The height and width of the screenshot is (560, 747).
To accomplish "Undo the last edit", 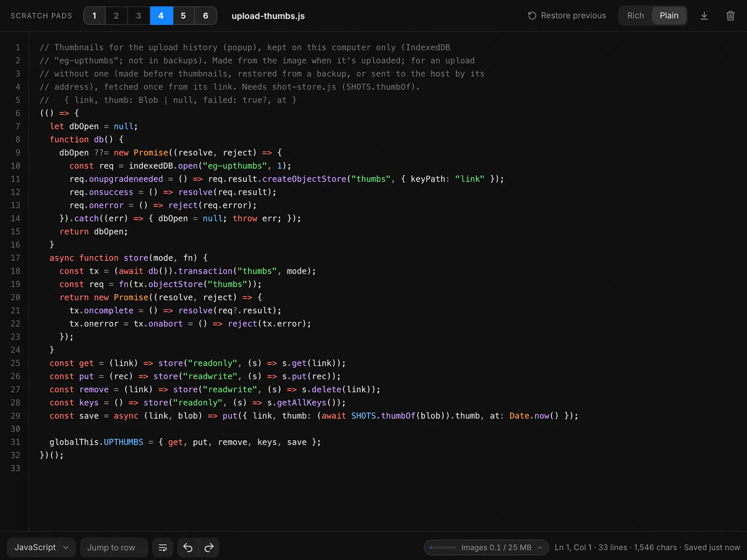I will (188, 547).
